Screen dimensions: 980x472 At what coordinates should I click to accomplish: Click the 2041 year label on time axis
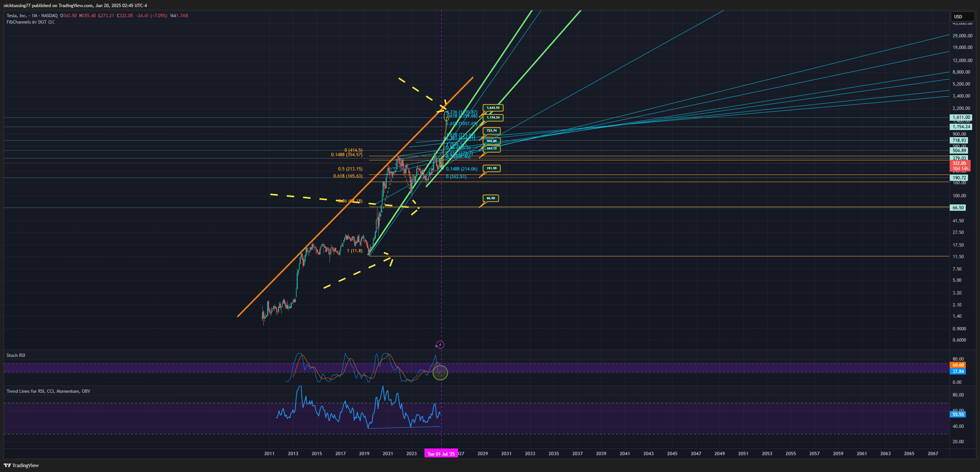pos(625,453)
